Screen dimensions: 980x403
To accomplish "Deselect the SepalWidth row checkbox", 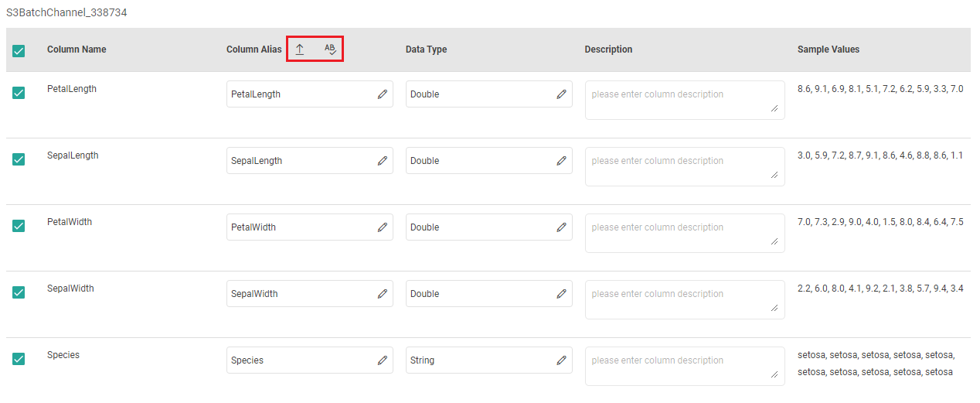I will click(19, 292).
